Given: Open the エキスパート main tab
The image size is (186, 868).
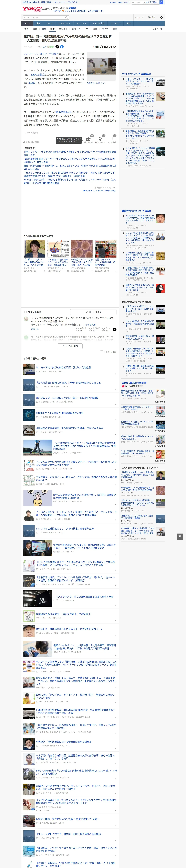Looking at the screenshot, I should (64, 24).
